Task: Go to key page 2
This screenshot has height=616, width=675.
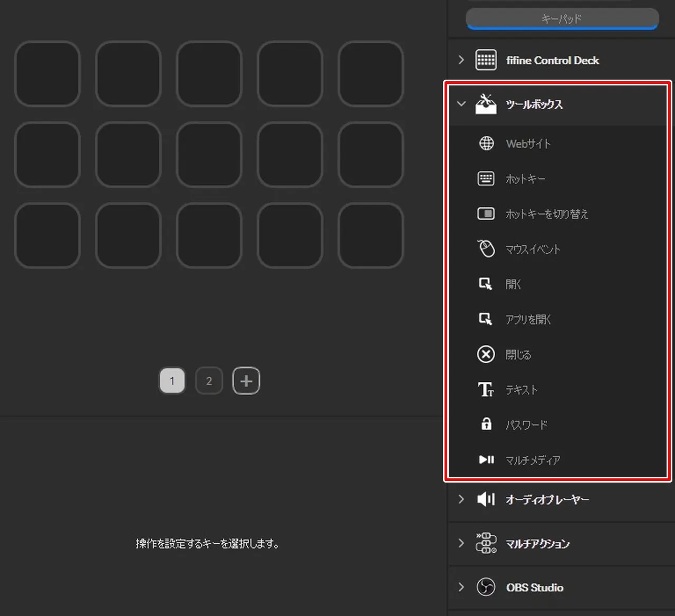Action: coord(209,381)
